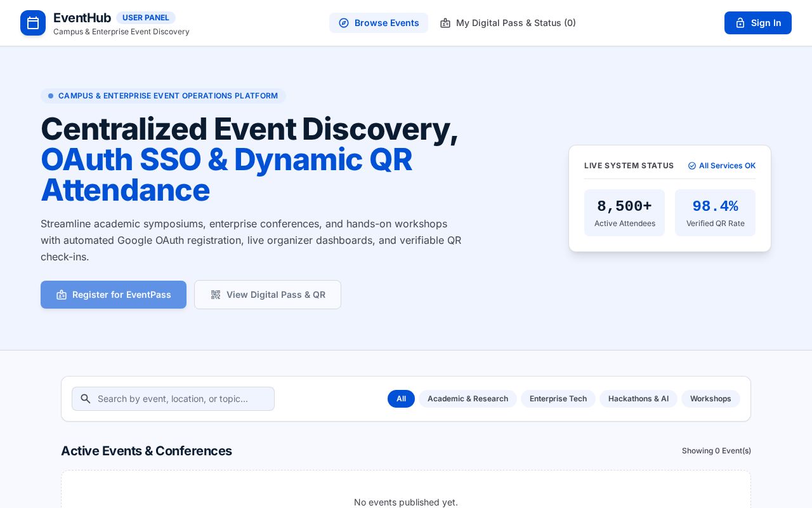This screenshot has height=508, width=812.
Task: Click the No events published yet message
Action: coord(406,502)
